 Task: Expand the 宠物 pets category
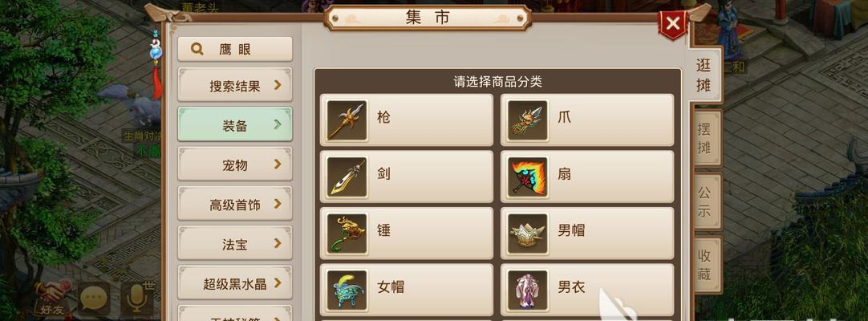tap(235, 164)
